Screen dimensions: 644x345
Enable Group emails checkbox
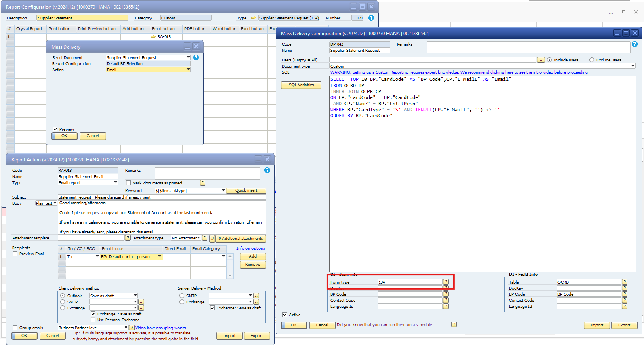point(15,328)
